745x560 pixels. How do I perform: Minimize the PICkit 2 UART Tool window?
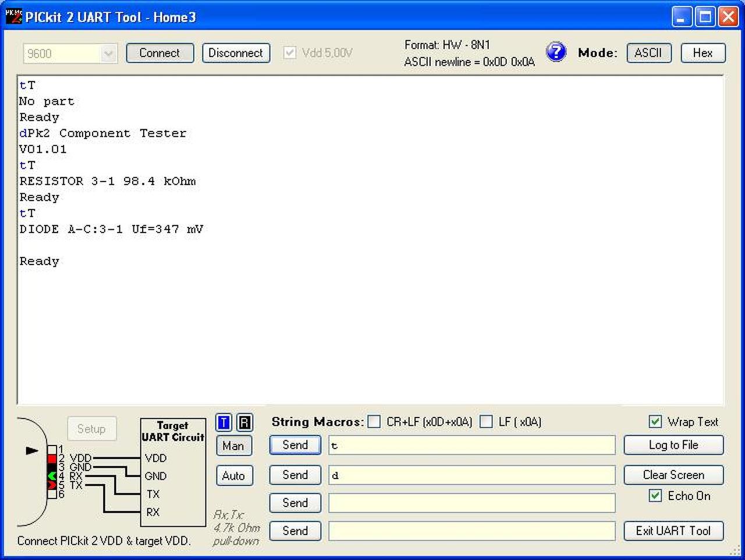[682, 17]
